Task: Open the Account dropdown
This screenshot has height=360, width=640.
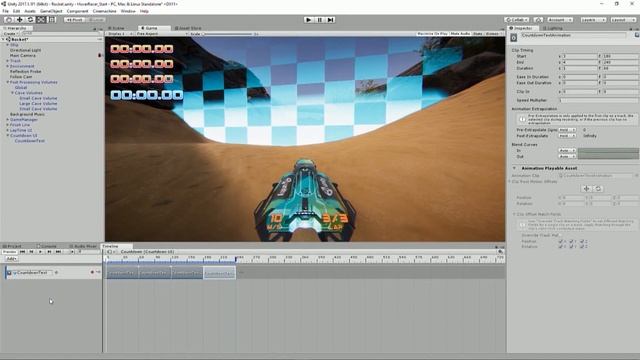Action: coord(560,20)
